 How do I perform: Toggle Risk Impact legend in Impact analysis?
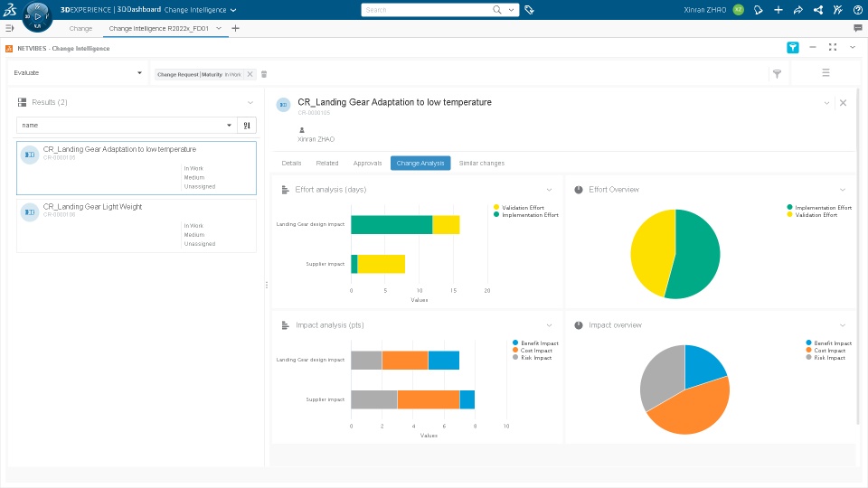point(532,358)
